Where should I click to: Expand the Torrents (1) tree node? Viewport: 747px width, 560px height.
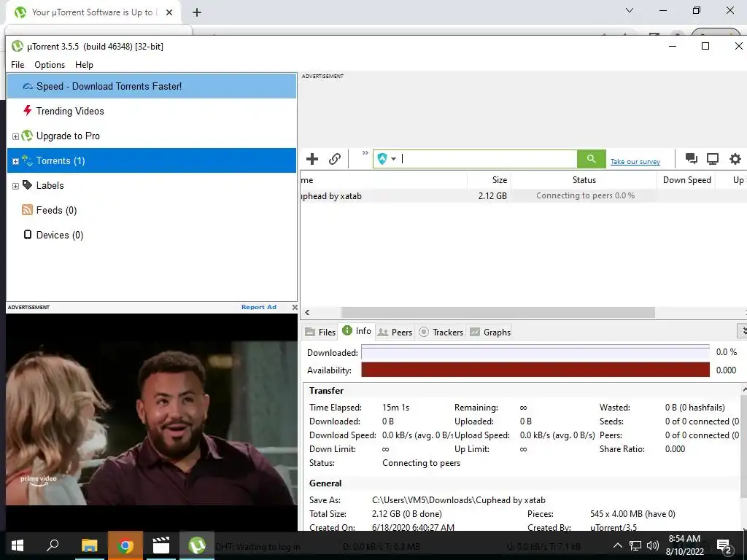[x=15, y=161]
